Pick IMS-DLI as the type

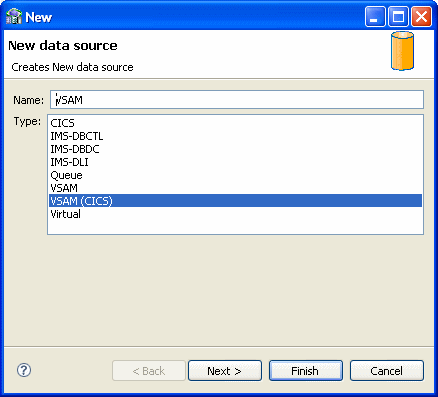pos(235,162)
